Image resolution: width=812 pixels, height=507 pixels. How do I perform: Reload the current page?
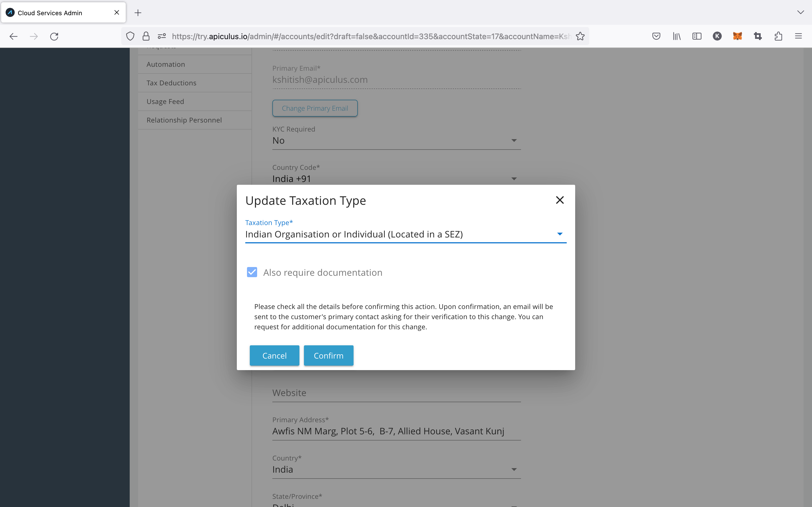pos(54,36)
